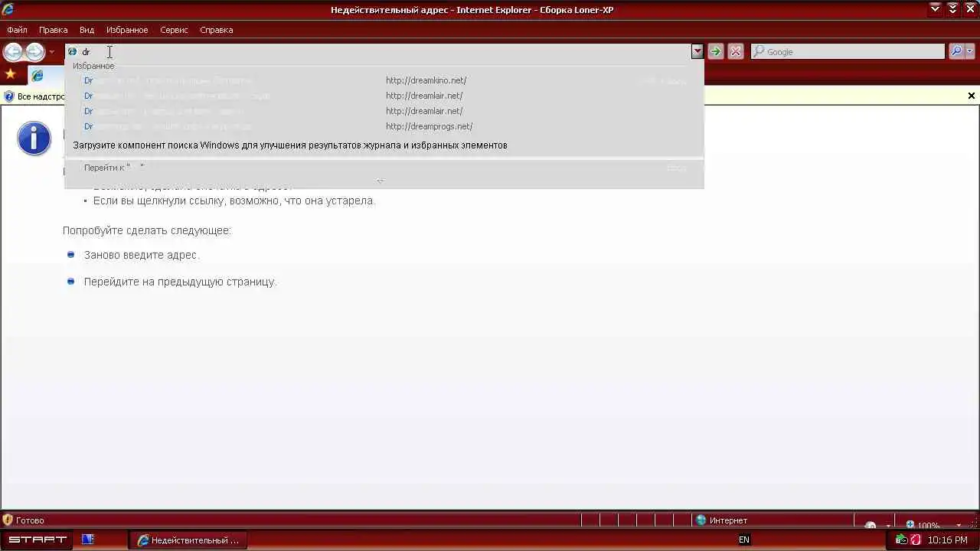Select suggestion http://dreamkino.net/

pos(384,80)
